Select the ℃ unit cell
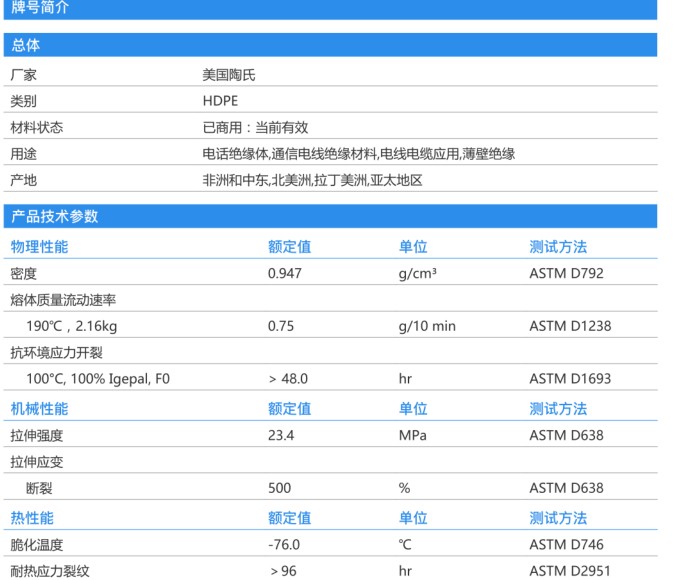The height and width of the screenshot is (580, 689). tap(405, 545)
